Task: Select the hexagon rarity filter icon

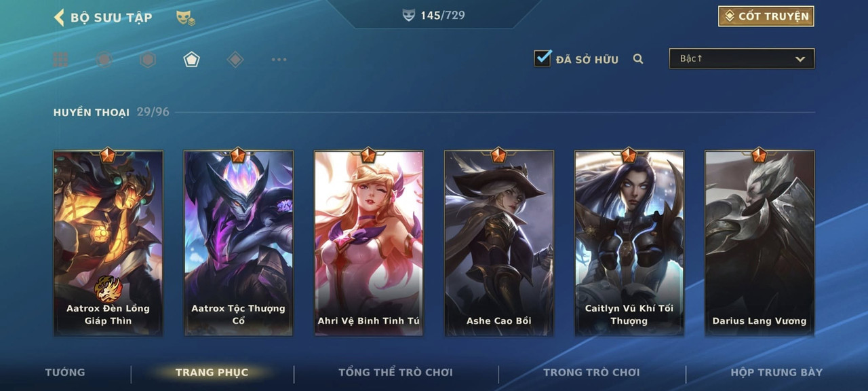Action: (x=148, y=60)
